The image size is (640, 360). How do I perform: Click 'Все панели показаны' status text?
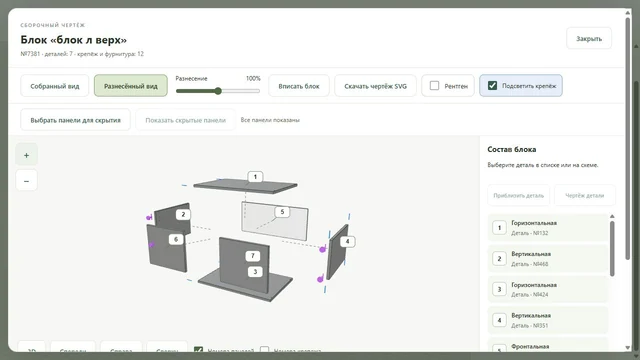(270, 120)
